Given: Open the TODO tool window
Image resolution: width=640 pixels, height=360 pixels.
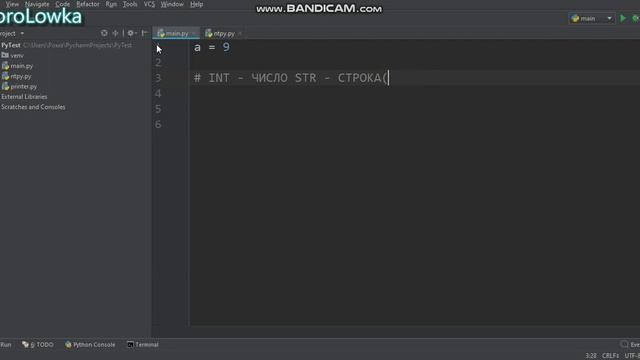Looking at the screenshot, I should (38, 345).
